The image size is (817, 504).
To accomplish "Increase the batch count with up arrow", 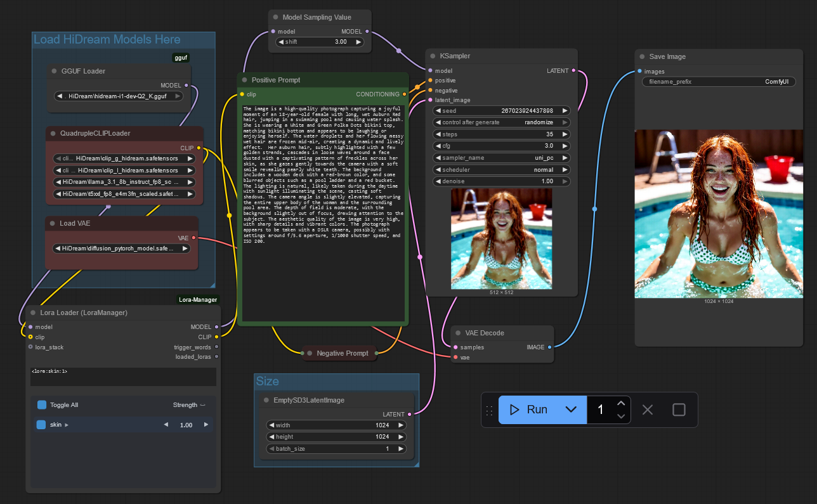I will (x=621, y=403).
